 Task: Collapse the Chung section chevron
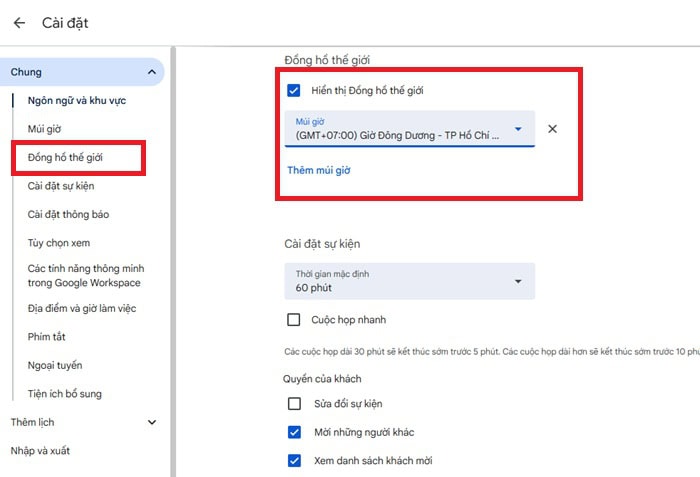click(152, 72)
